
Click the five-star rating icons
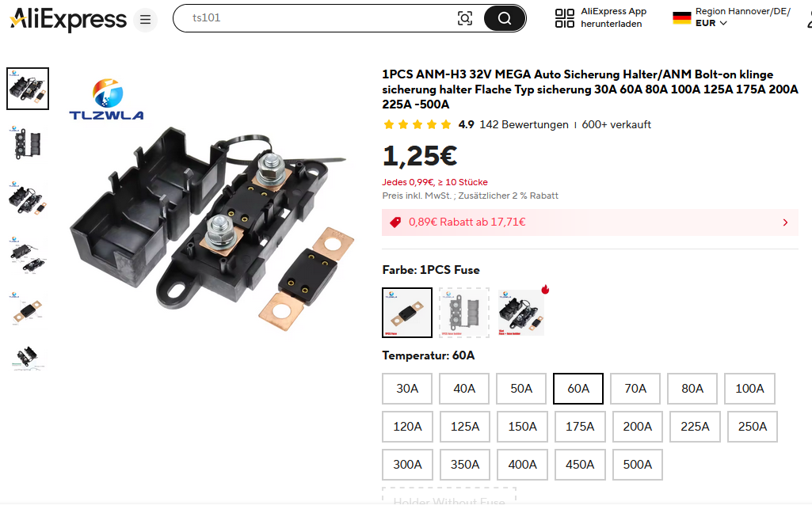[x=417, y=124]
